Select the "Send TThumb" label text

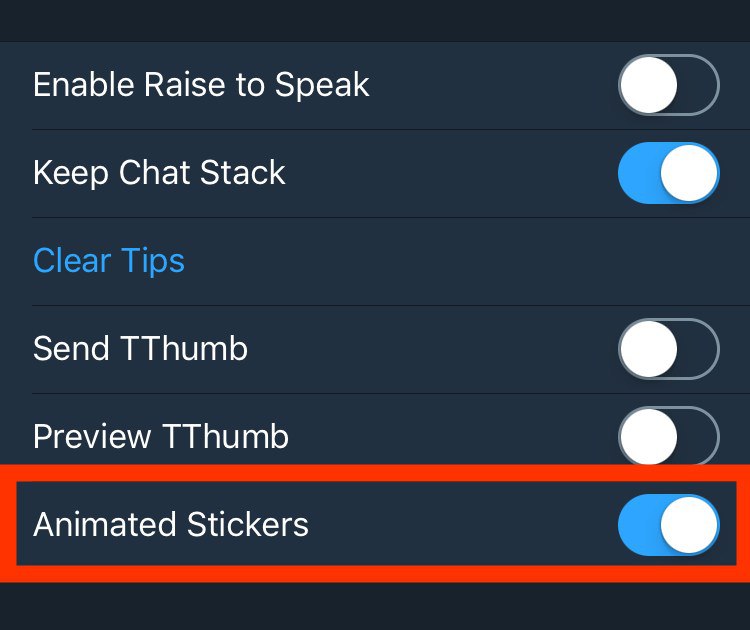coord(140,349)
